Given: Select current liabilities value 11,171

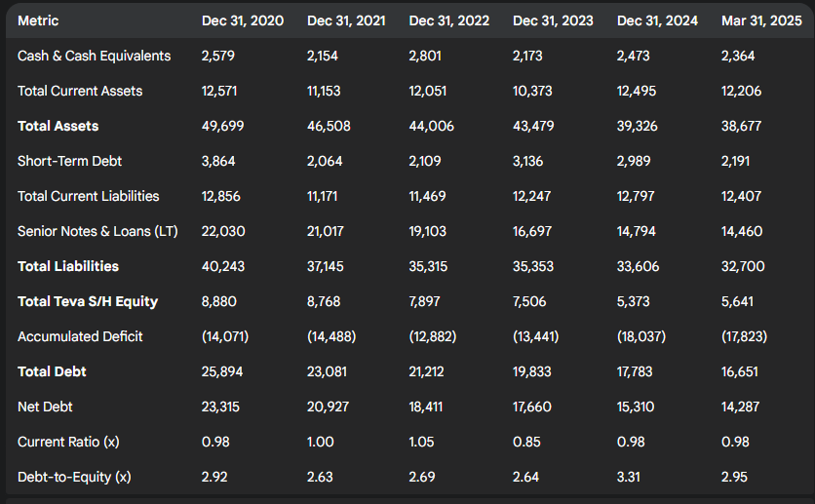Looking at the screenshot, I should [x=323, y=196].
